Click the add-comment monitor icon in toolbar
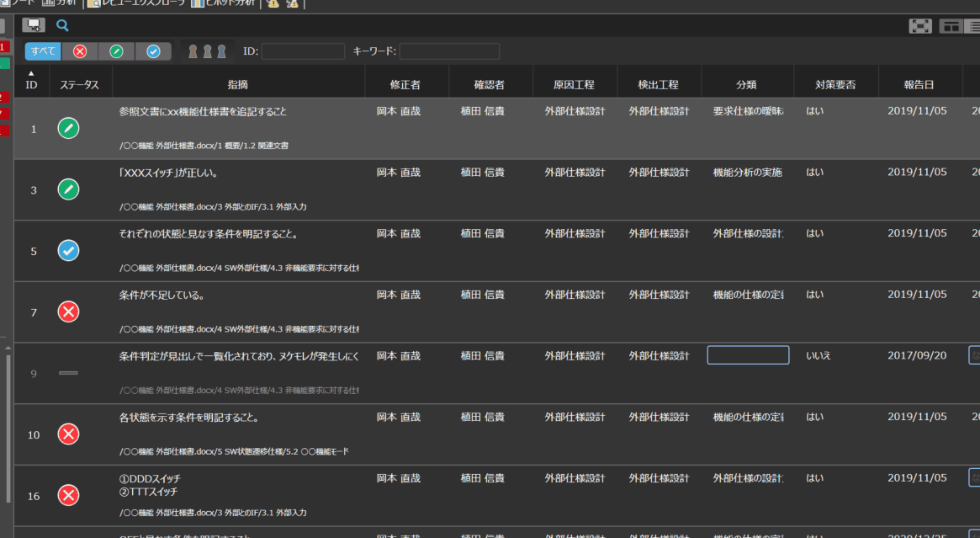The image size is (980, 538). [34, 25]
